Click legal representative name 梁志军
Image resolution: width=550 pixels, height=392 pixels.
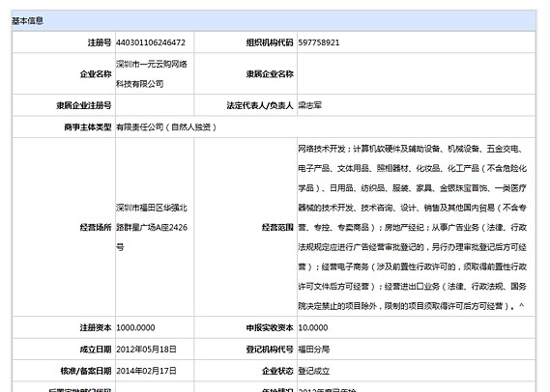[x=309, y=105]
